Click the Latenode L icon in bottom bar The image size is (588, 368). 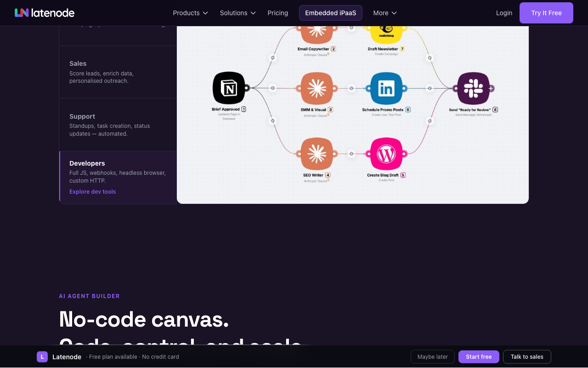(42, 357)
